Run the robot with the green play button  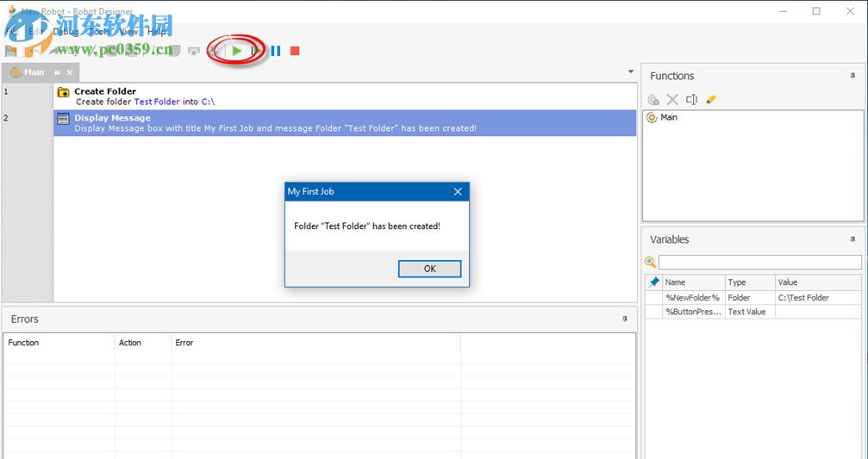(x=237, y=51)
